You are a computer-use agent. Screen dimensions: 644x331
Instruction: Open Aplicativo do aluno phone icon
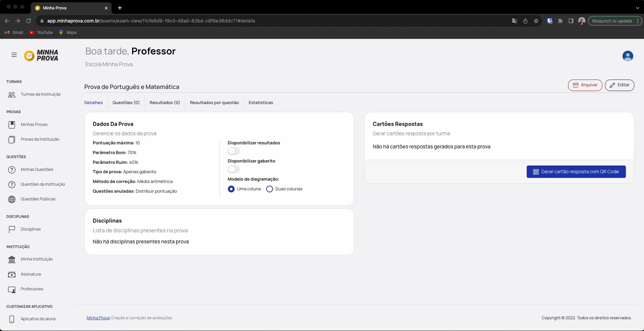[12, 319]
